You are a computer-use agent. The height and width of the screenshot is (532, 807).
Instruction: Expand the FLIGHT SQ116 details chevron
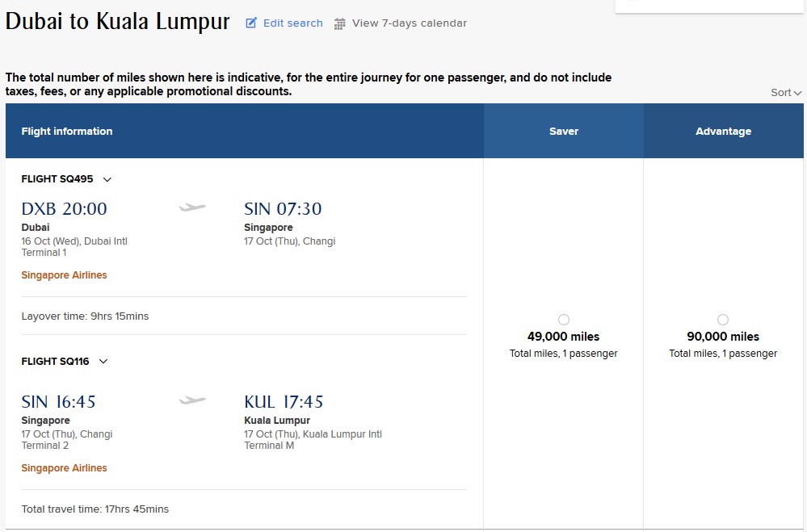(103, 362)
